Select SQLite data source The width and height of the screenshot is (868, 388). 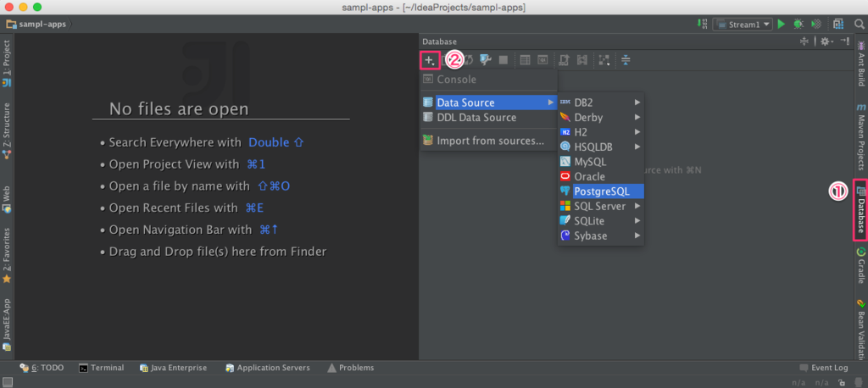pos(601,221)
